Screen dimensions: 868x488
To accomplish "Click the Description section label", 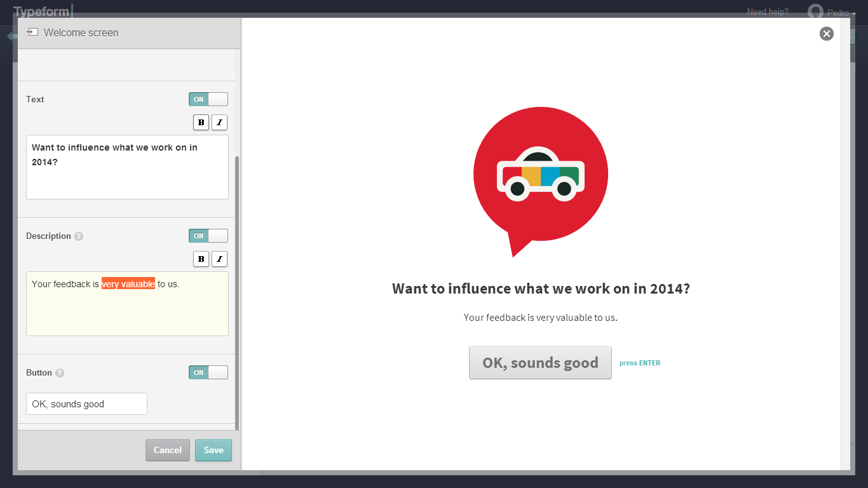I will 48,236.
